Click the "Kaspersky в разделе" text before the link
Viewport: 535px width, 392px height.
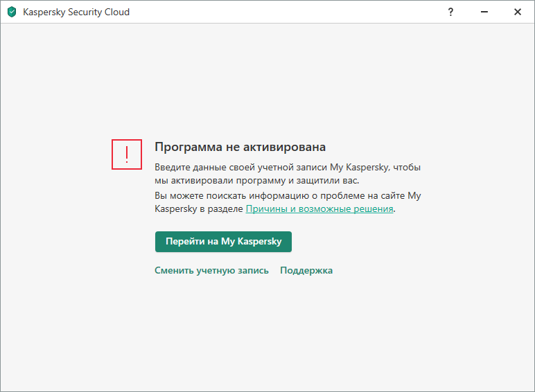(199, 208)
